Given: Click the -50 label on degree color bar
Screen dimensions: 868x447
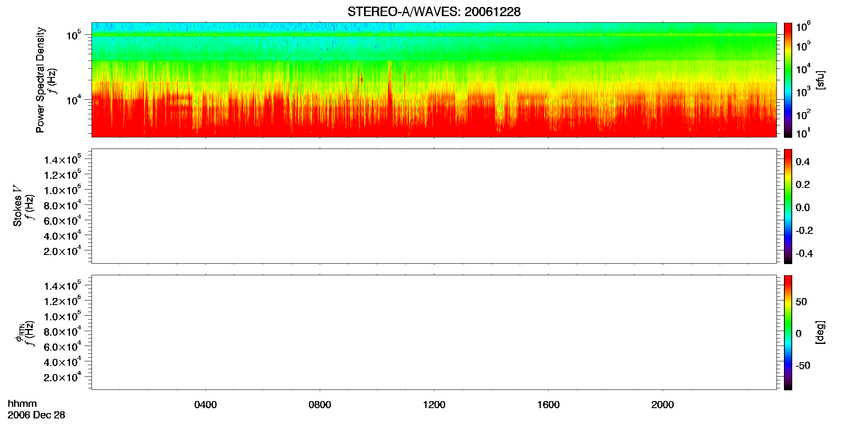Looking at the screenshot, I should tap(803, 365).
